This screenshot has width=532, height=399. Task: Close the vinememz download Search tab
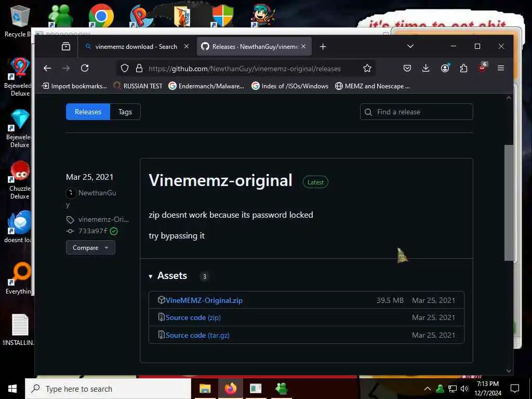(x=187, y=46)
